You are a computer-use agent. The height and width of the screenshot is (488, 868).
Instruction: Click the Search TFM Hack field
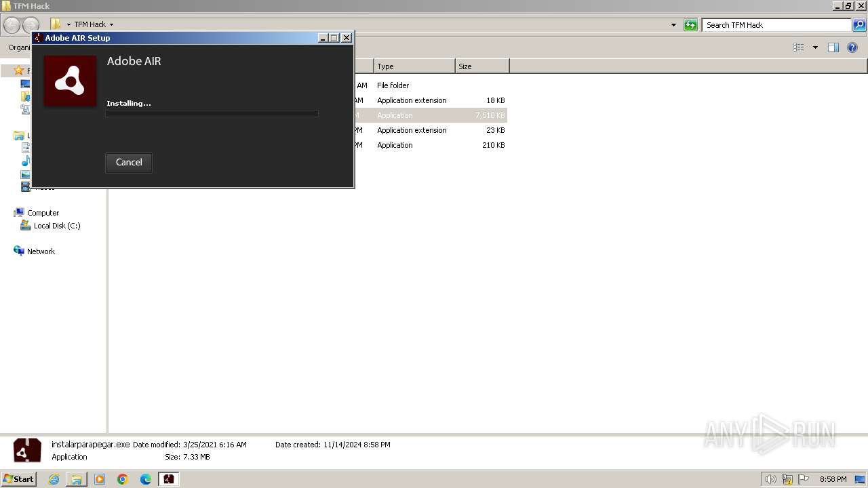[x=776, y=25]
